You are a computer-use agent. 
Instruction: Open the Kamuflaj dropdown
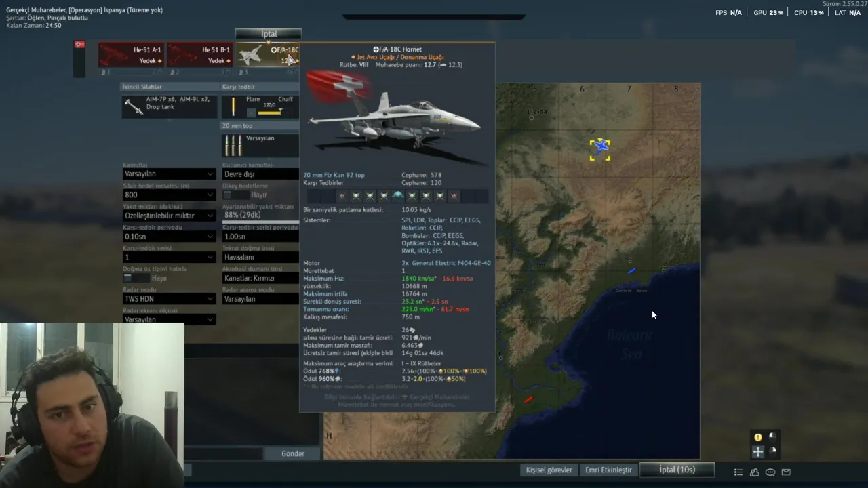point(169,174)
